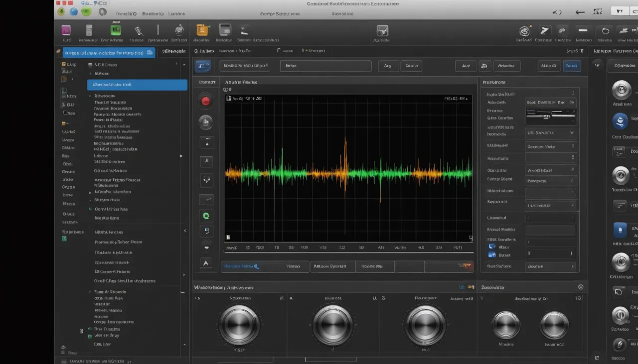Click the wide empty input field above the waveform

(326, 66)
